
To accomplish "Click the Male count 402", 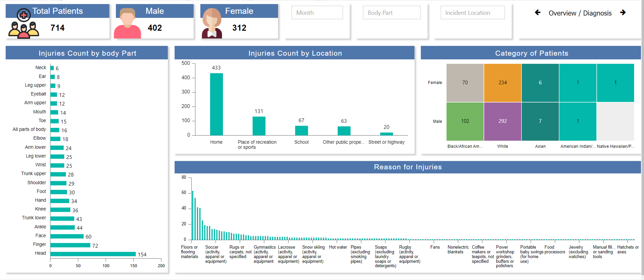I will point(155,28).
